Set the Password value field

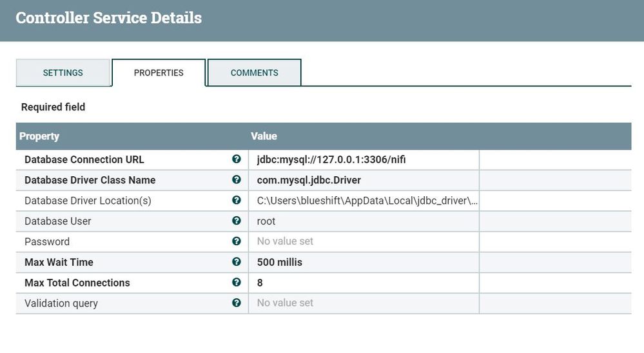pyautogui.click(x=364, y=241)
